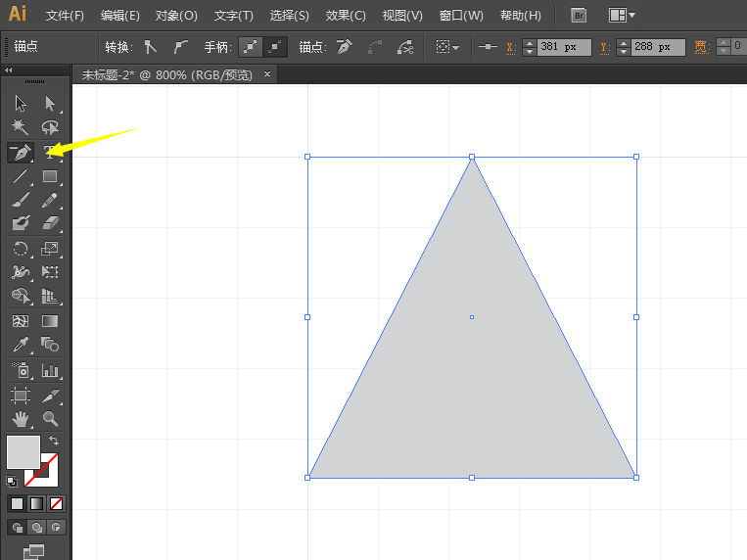Open the 选择(S) menu
This screenshot has width=747, height=560.
point(289,16)
